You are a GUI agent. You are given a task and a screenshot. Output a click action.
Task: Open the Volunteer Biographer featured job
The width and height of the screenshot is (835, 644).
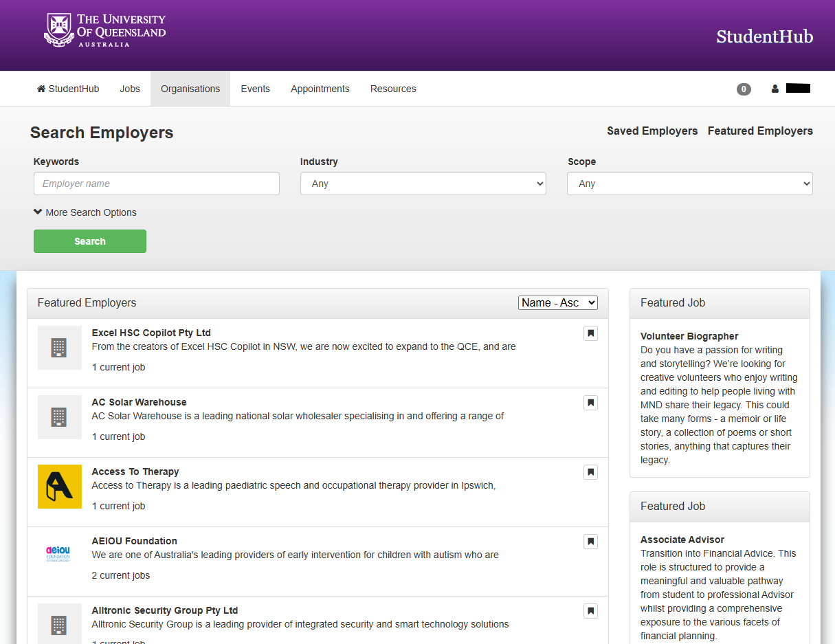pyautogui.click(x=689, y=336)
